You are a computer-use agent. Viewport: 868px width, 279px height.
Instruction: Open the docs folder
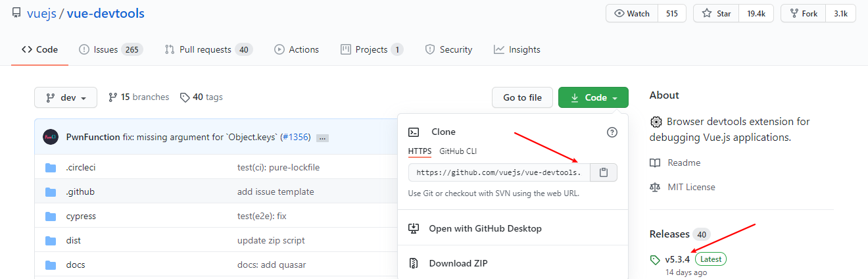[x=76, y=265]
